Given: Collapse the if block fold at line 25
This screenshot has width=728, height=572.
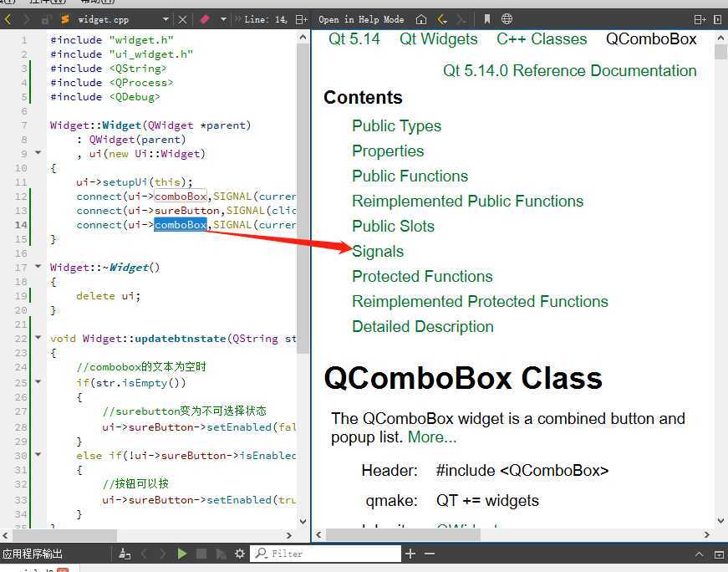Looking at the screenshot, I should [x=38, y=381].
